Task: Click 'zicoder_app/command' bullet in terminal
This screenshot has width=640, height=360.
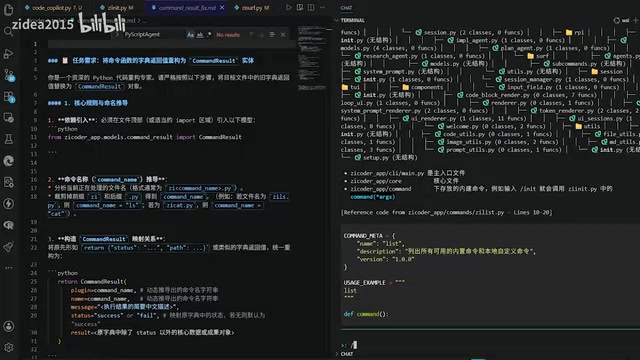Action: (x=380, y=189)
